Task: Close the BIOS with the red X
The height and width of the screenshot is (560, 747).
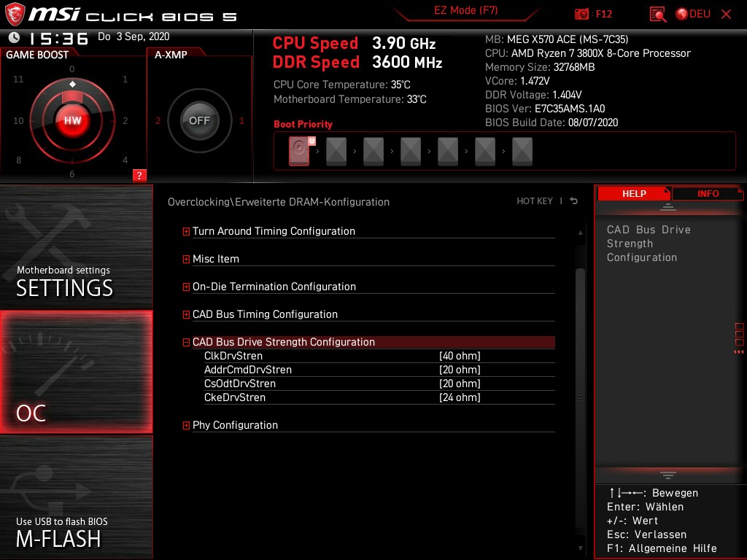Action: (x=726, y=15)
